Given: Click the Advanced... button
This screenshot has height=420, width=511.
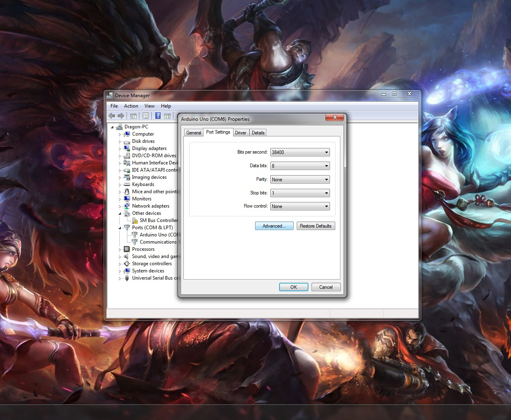Looking at the screenshot, I should click(274, 226).
